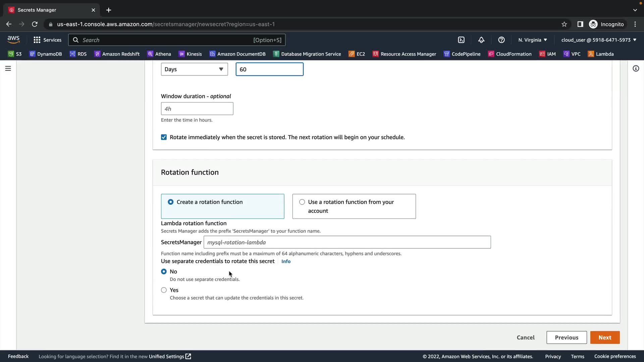The image size is (644, 362).
Task: Click the orange Next button
Action: pos(605,338)
